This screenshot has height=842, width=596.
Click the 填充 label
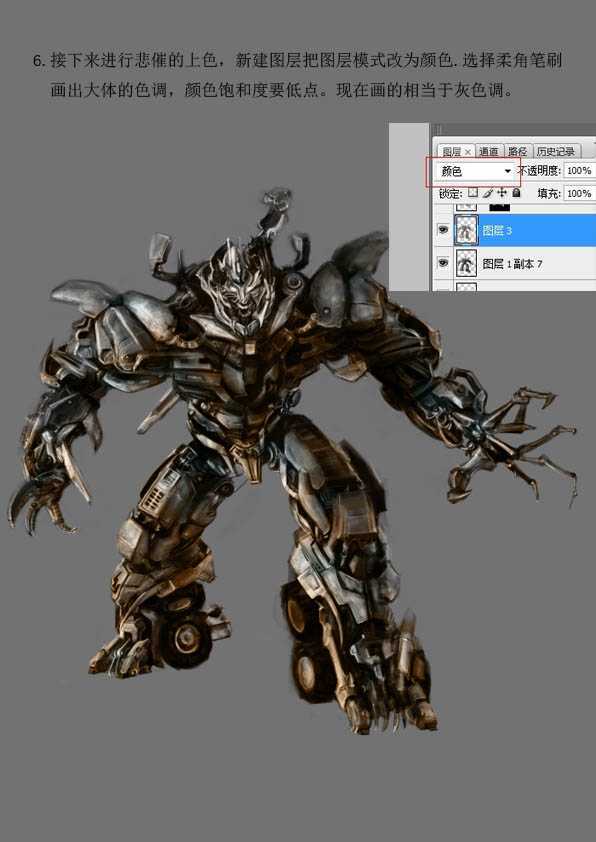click(x=549, y=193)
